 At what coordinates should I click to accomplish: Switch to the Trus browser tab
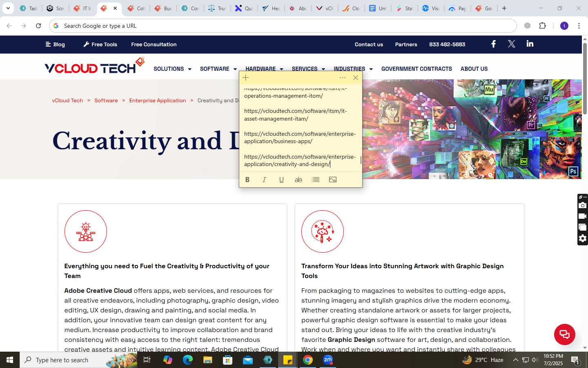point(217,8)
